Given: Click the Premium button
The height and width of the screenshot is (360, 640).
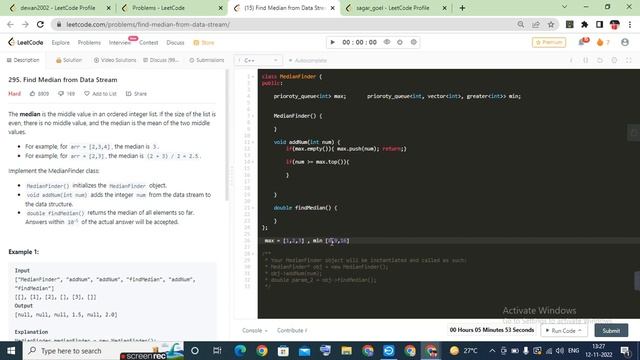Looking at the screenshot, I should click(549, 42).
